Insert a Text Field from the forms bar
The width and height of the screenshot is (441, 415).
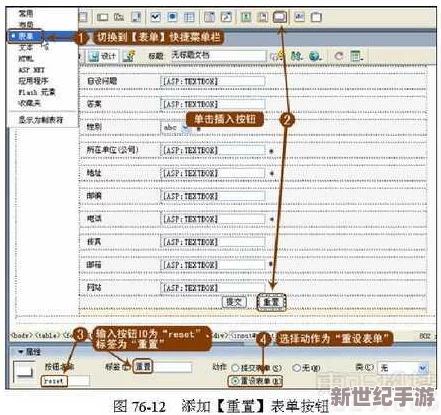point(102,17)
